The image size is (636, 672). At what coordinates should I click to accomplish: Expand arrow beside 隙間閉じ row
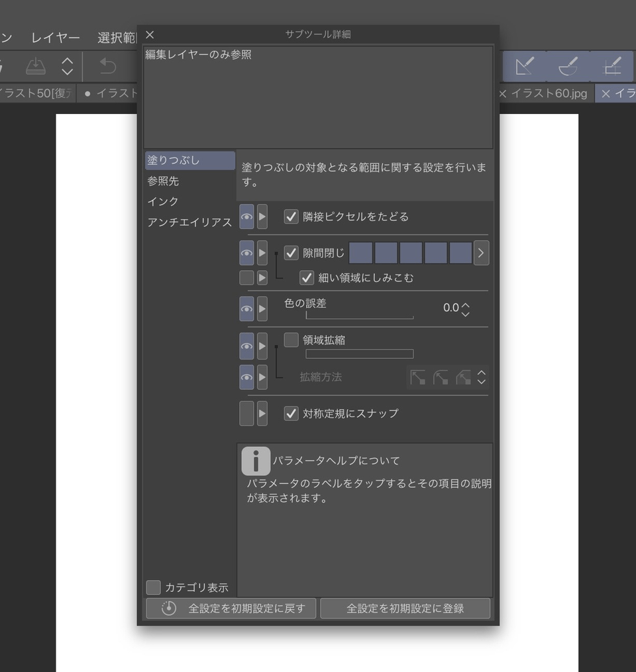(262, 253)
